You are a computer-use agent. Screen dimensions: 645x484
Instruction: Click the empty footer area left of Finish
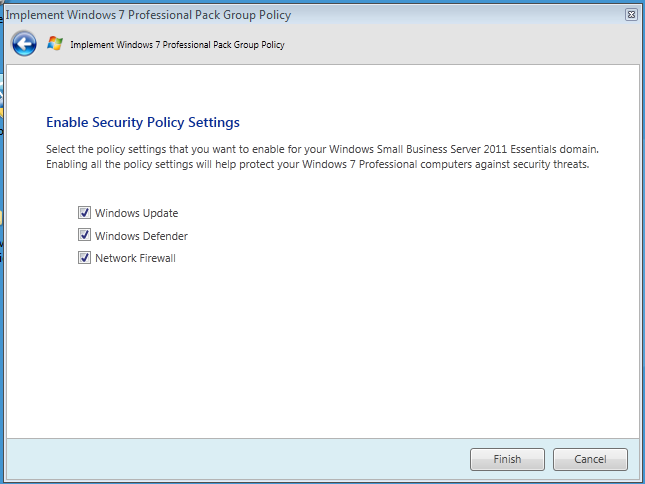coord(239,459)
